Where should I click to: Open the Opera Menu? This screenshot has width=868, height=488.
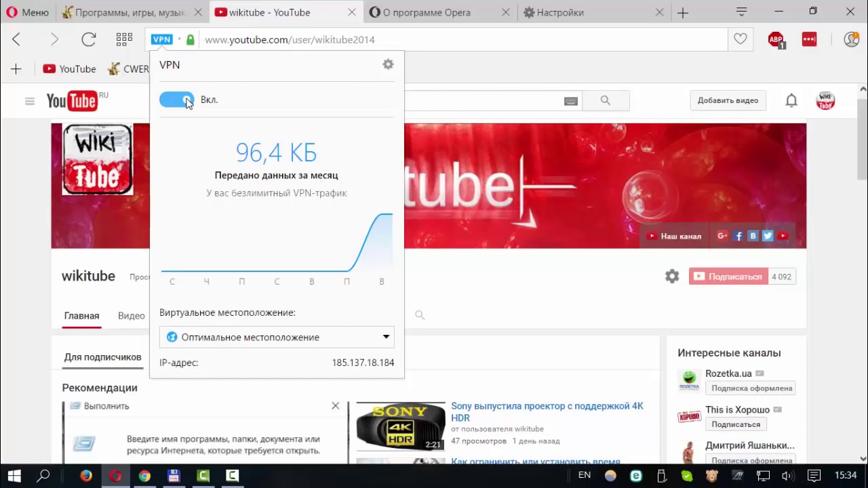coord(28,12)
